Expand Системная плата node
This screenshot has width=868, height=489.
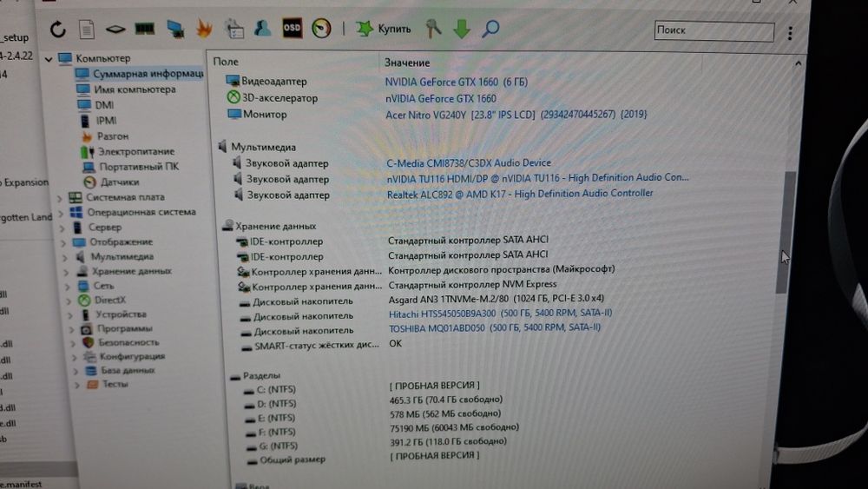pos(59,198)
